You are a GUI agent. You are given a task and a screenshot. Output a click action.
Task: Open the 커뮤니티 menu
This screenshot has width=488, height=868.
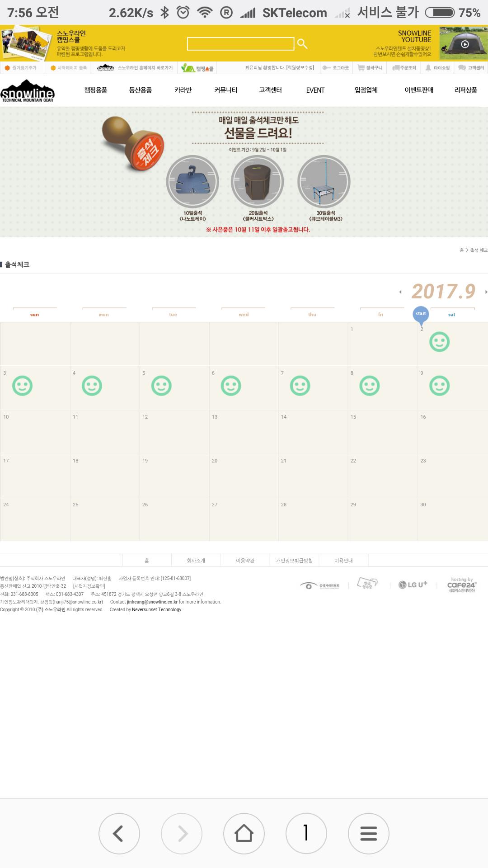click(x=225, y=90)
